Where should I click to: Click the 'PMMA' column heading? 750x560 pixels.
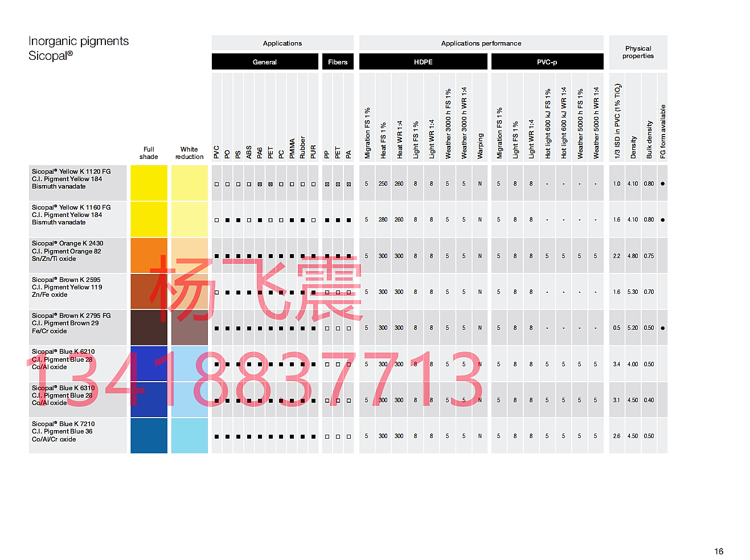[292, 149]
